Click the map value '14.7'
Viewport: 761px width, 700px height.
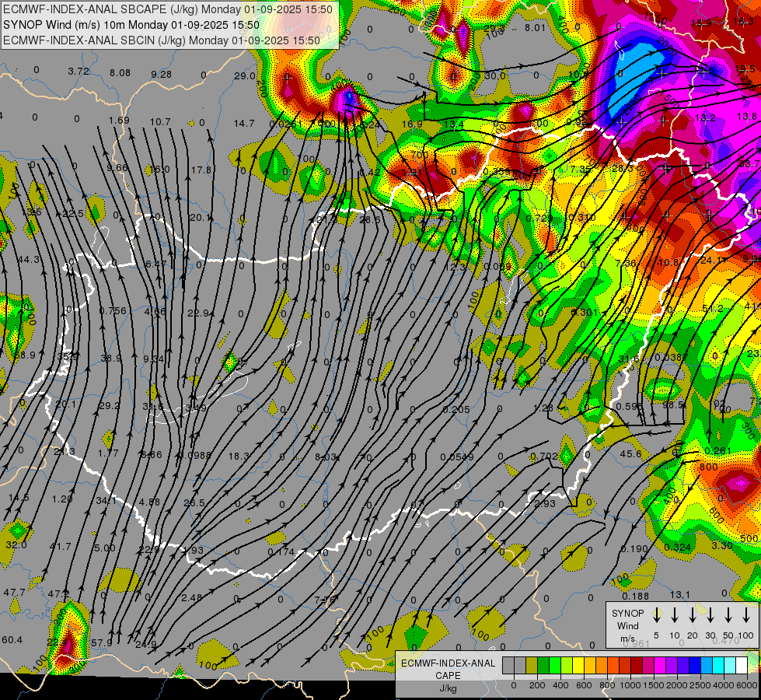[x=244, y=124]
